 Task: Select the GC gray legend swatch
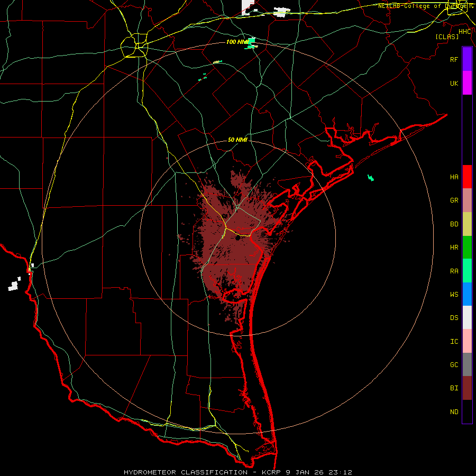tap(467, 364)
